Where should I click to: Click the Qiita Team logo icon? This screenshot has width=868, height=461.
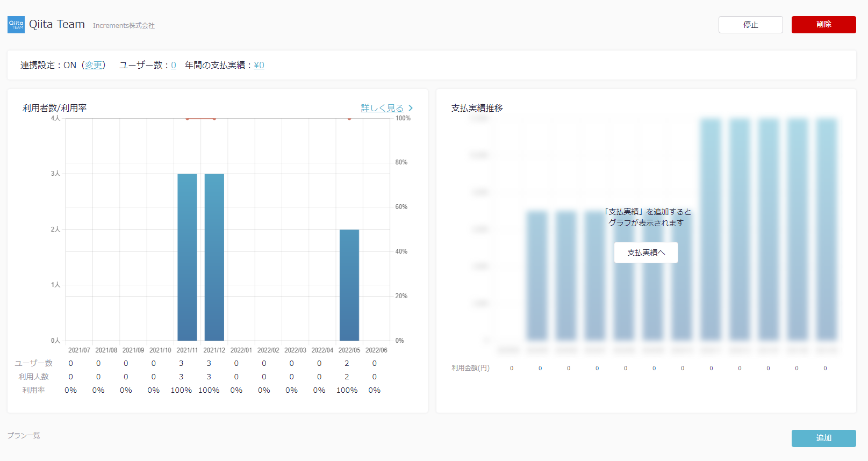16,25
